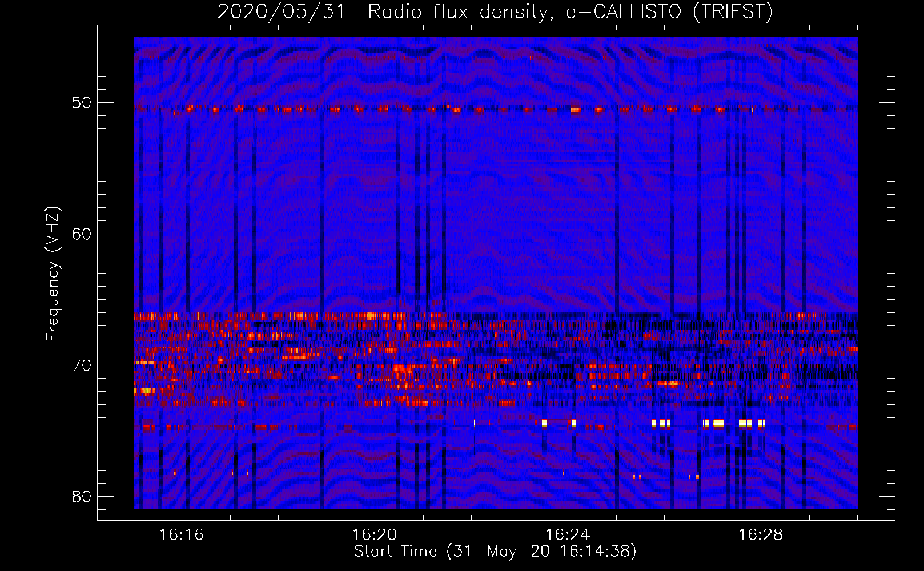The image size is (924, 571).
Task: Click the 16:24 time tick label
Action: coord(568,535)
